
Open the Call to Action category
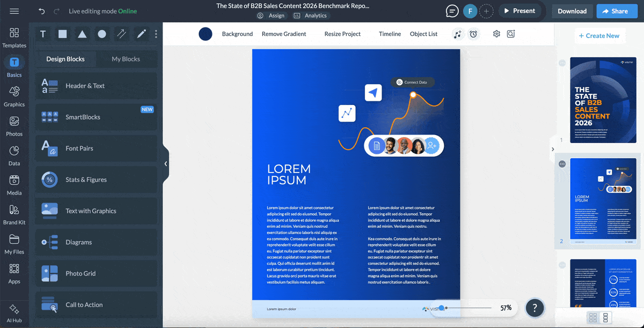tap(97, 304)
